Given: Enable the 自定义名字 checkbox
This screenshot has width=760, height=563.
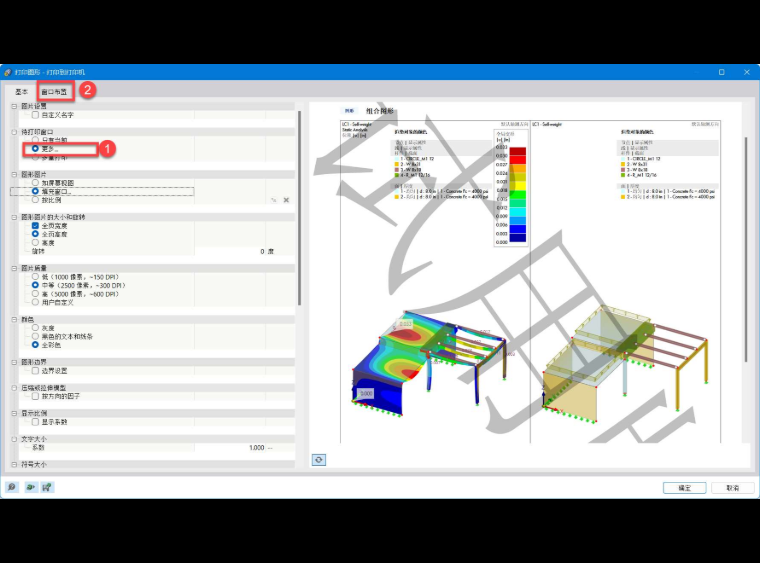Looking at the screenshot, I should [x=35, y=115].
